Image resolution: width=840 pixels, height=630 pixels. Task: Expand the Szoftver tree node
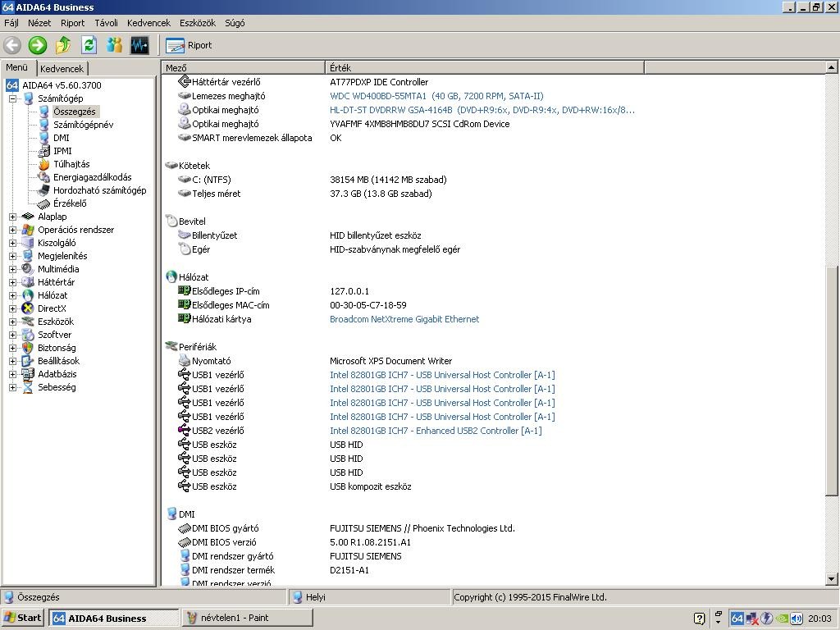(12, 335)
